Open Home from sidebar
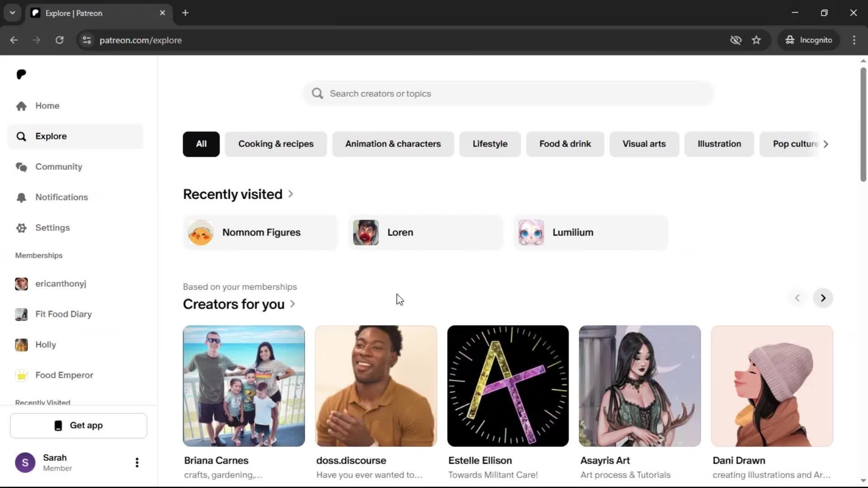This screenshot has width=868, height=488. click(75, 106)
